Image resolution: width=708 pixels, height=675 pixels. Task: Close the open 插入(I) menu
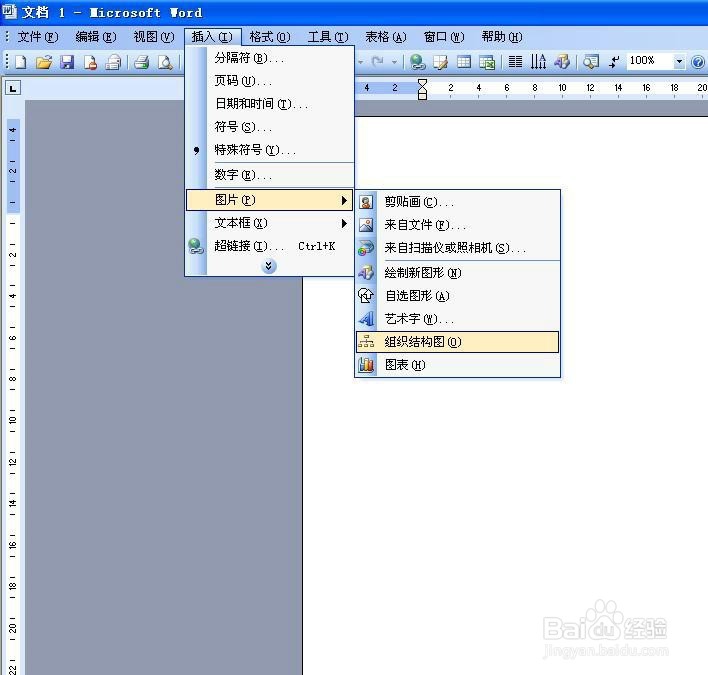coord(212,37)
